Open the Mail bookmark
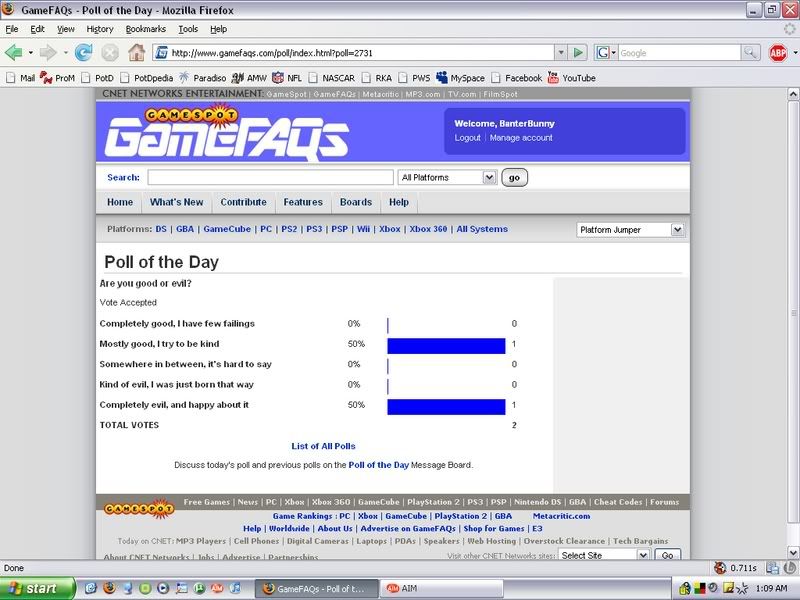The width and height of the screenshot is (800, 600). 20,78
